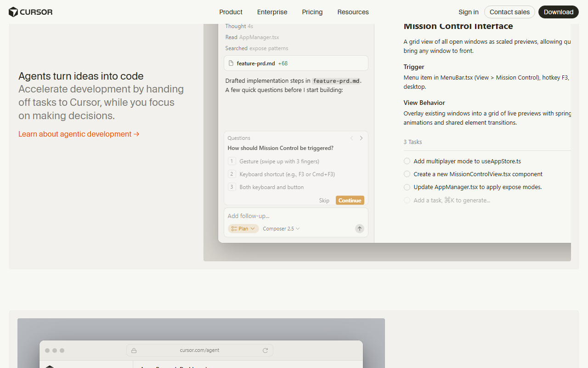Click the Contact sales button

[x=509, y=12]
